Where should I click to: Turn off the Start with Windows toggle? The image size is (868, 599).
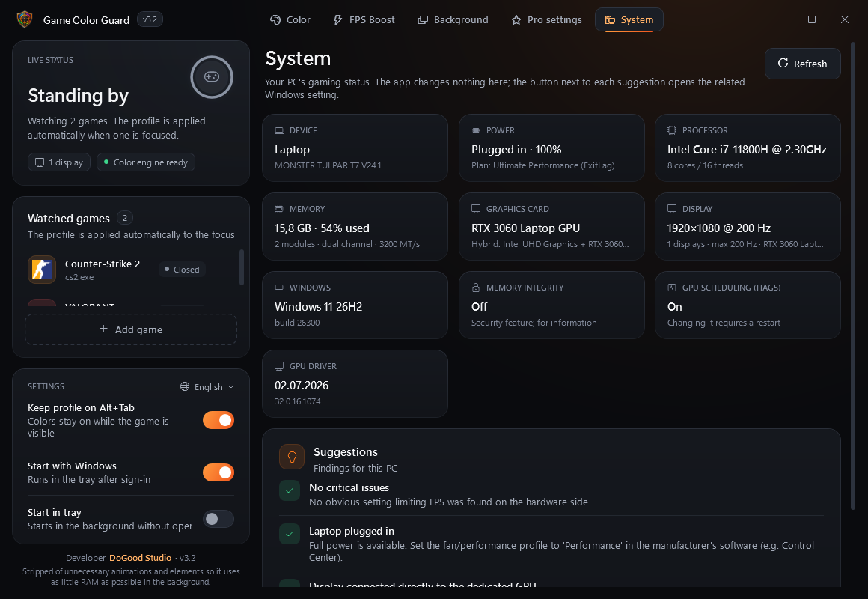218,472
